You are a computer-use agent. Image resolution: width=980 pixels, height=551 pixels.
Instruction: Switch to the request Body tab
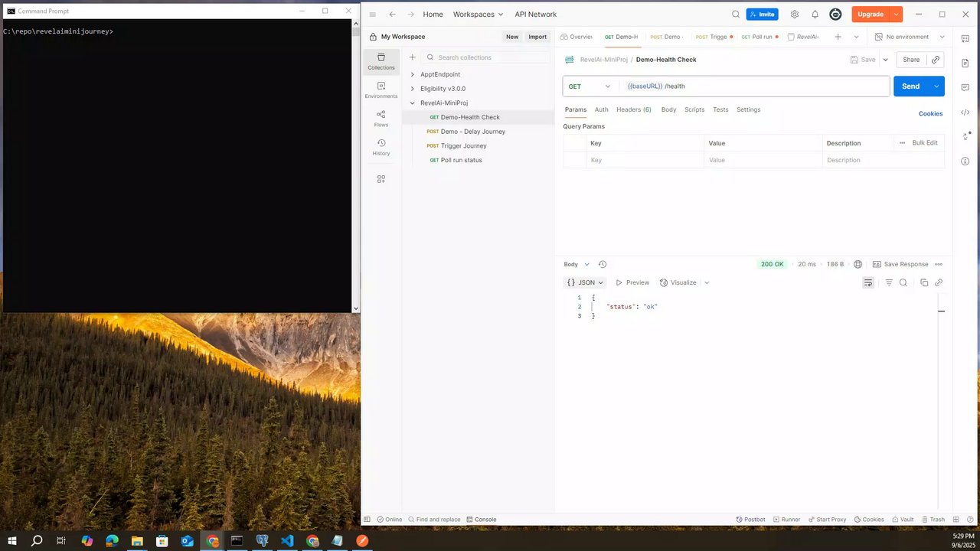[x=668, y=109]
